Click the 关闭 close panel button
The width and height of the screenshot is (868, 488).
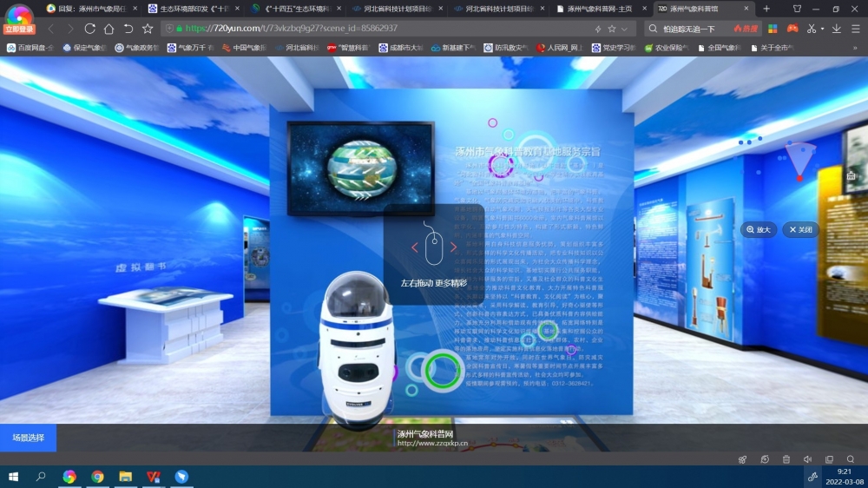tap(800, 230)
